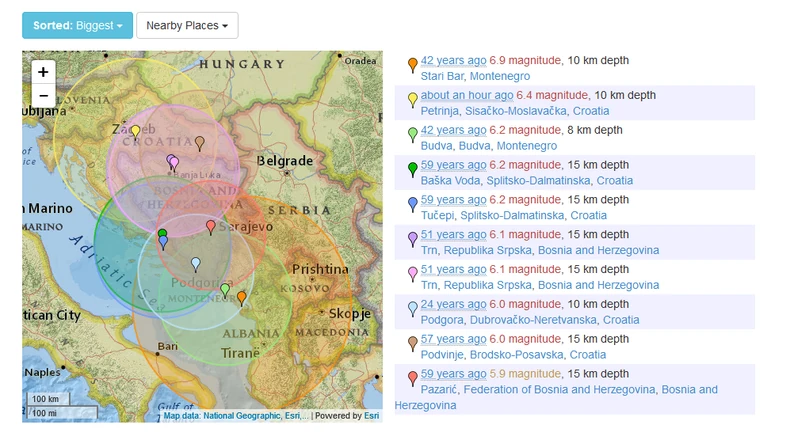Open the 'about an hour ago' earthquake link

point(467,95)
